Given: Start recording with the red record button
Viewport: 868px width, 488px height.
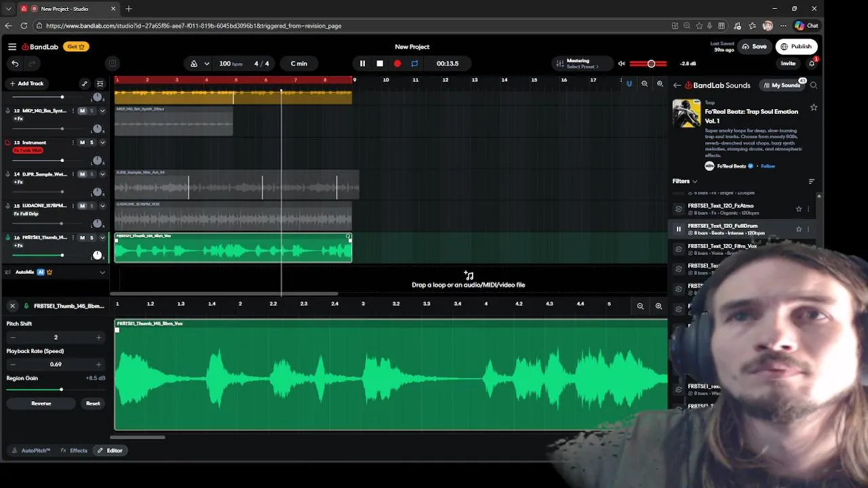Looking at the screenshot, I should click(x=397, y=64).
